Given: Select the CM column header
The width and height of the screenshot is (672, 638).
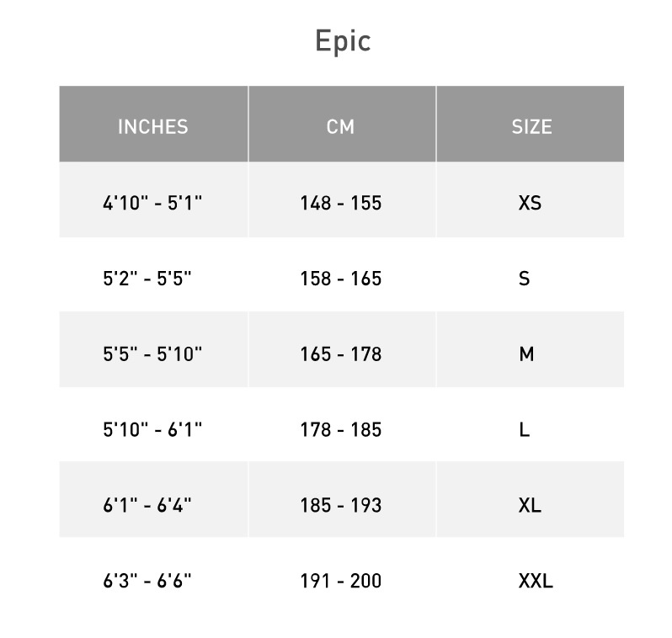Looking at the screenshot, I should [x=340, y=126].
